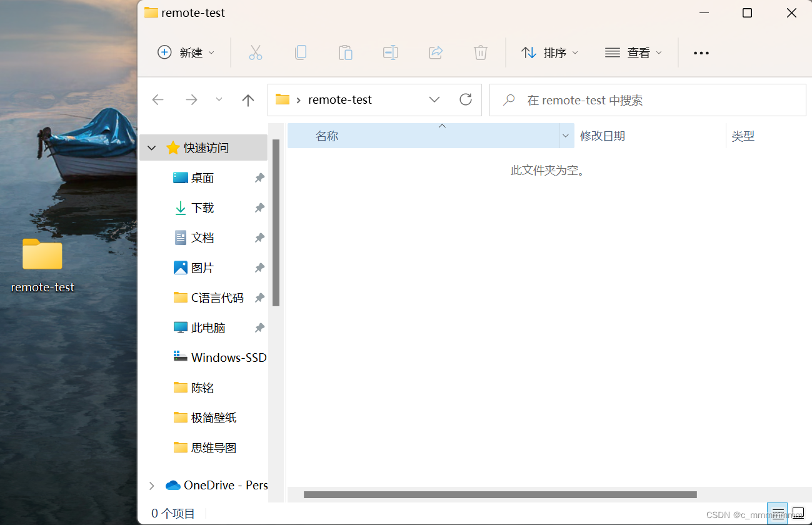Unpin 下载 via its pin icon

coord(259,208)
